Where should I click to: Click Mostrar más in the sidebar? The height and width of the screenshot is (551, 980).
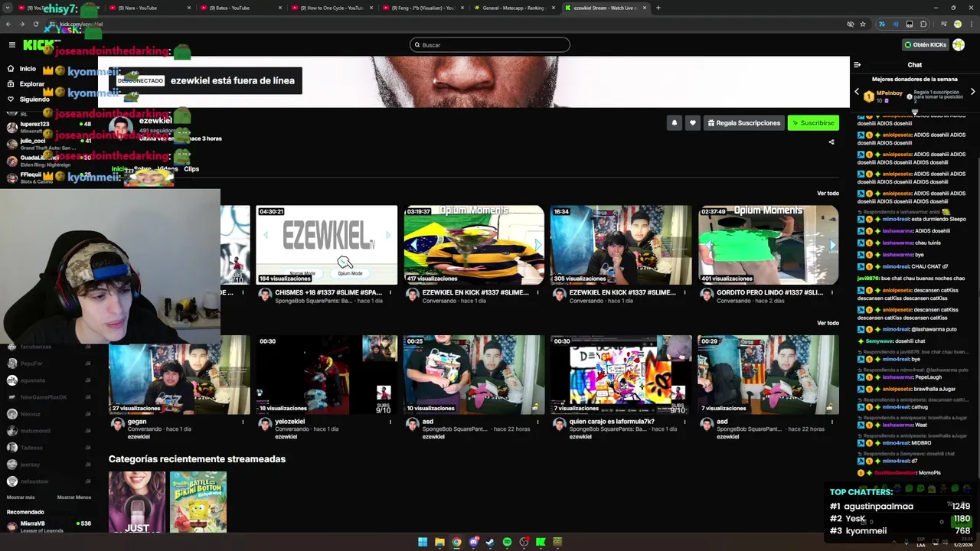click(x=21, y=497)
